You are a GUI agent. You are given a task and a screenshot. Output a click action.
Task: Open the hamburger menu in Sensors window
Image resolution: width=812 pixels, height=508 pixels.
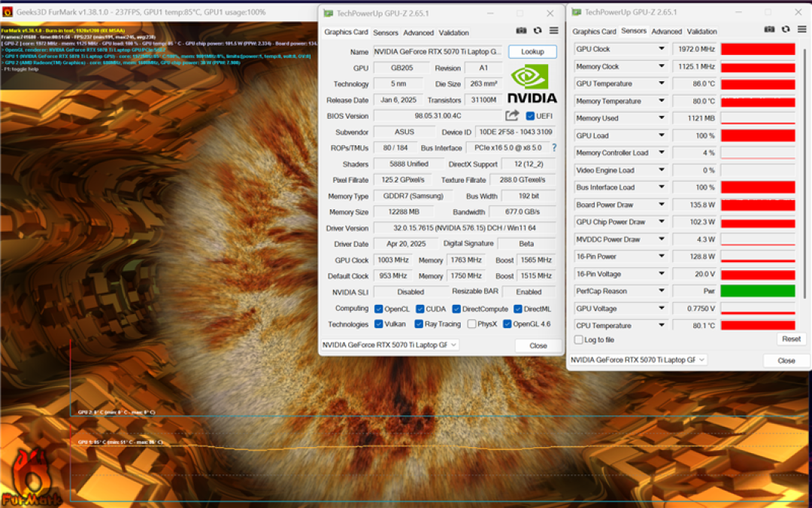tap(801, 29)
